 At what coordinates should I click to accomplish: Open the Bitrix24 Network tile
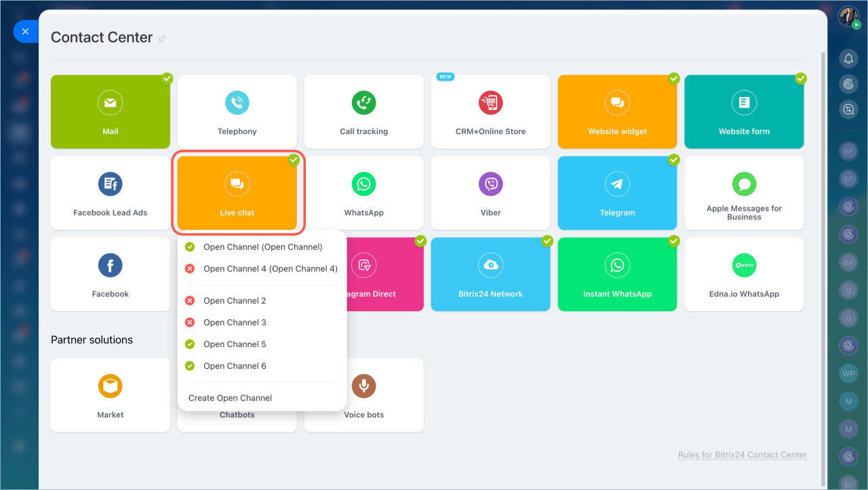pyautogui.click(x=490, y=274)
